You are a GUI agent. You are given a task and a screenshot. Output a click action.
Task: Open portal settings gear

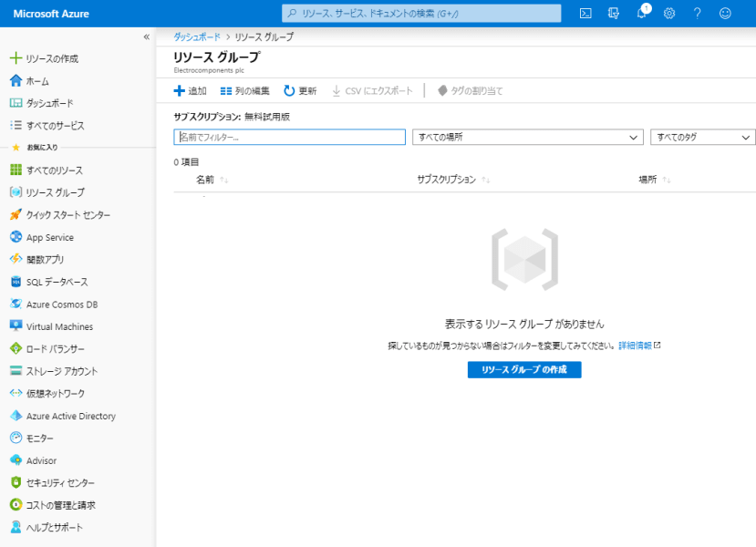coord(669,14)
